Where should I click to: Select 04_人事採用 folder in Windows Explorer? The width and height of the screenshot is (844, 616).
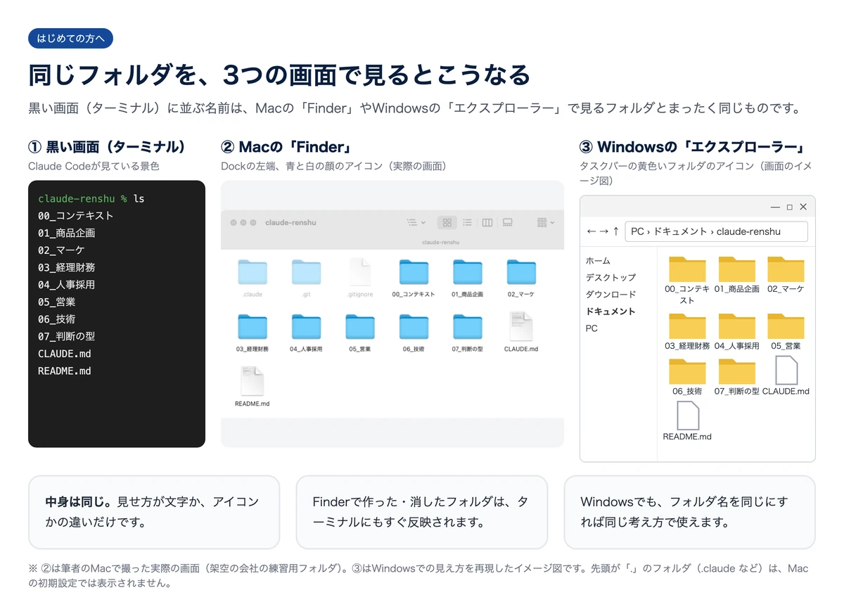pyautogui.click(x=737, y=332)
